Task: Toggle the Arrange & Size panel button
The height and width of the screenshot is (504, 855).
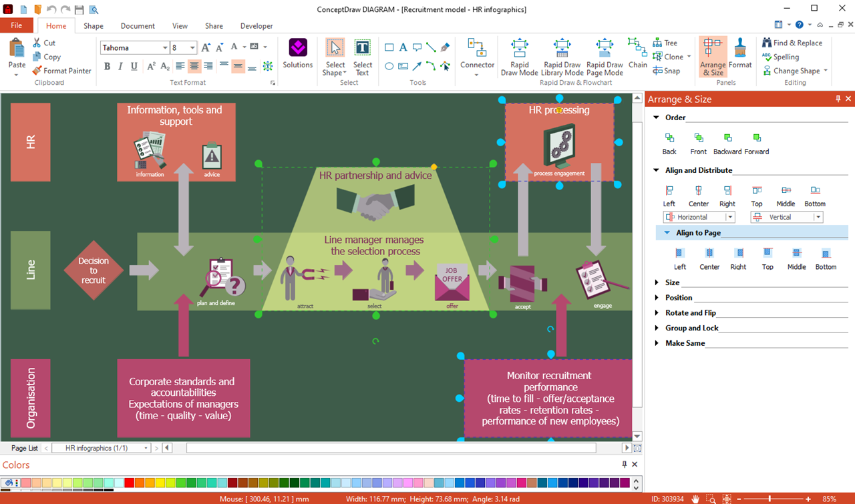Action: pos(713,57)
